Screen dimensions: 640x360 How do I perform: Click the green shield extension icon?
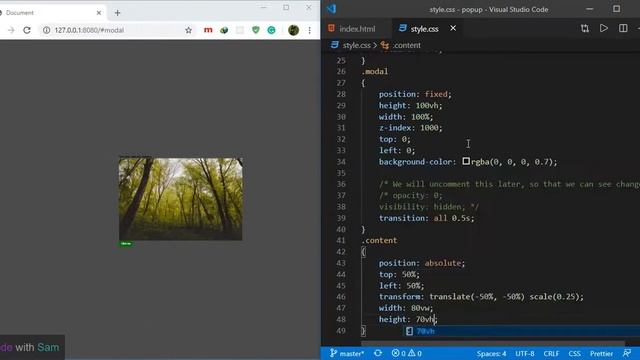(x=256, y=30)
